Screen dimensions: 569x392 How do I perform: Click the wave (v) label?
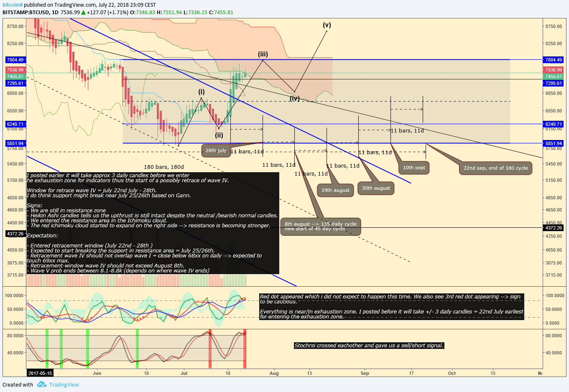point(327,25)
